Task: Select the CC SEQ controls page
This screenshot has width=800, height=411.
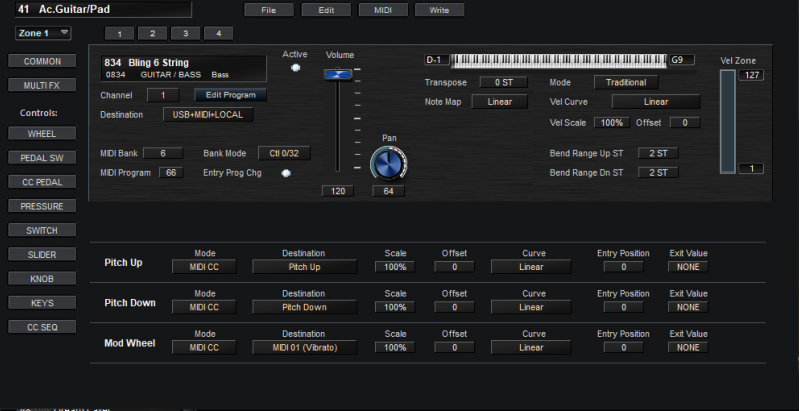Action: pos(42,327)
